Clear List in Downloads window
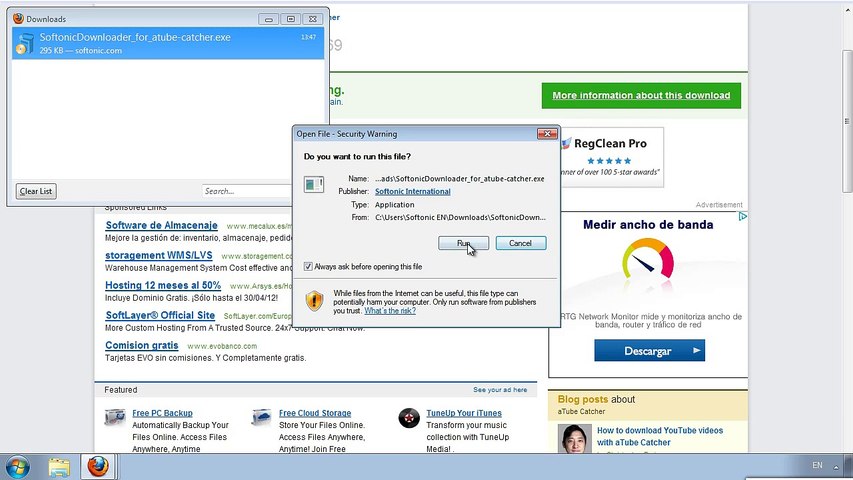The height and width of the screenshot is (480, 853). [x=36, y=191]
